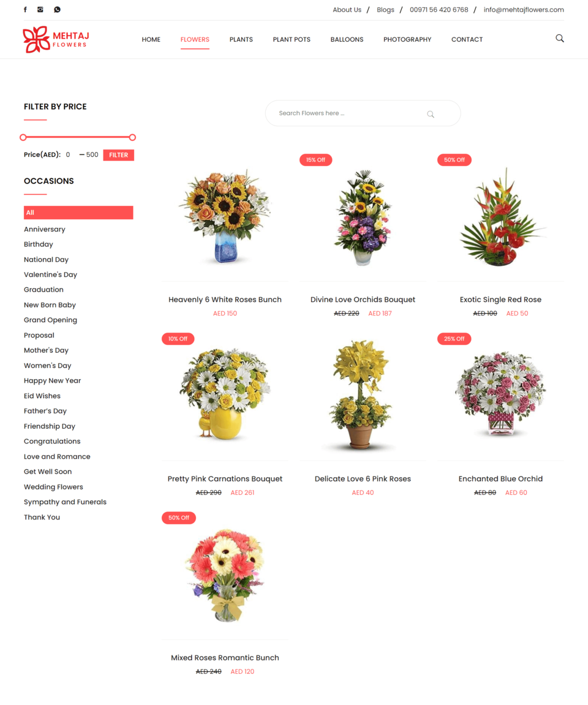
Task: Open the Exotic Single Red Rose thumbnail
Action: (500, 217)
